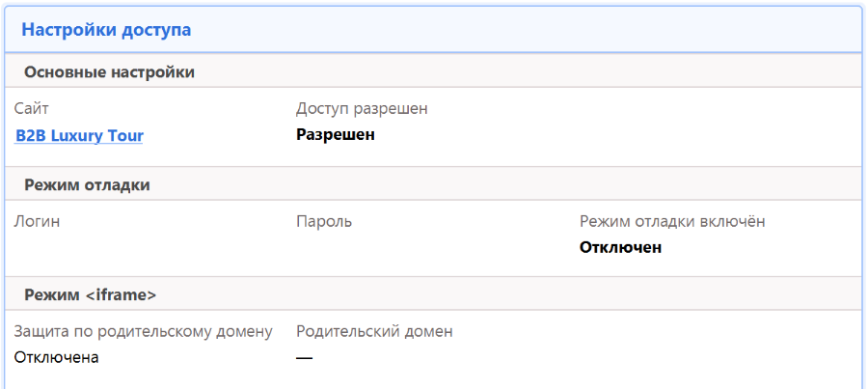The height and width of the screenshot is (389, 868).
Task: Collapse the Режим <iframe> section header
Action: click(90, 294)
